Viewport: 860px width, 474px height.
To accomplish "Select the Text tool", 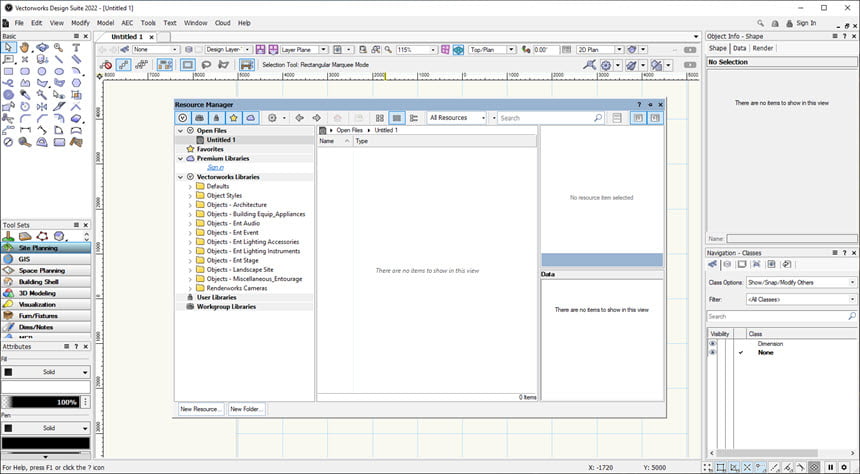I will point(76,48).
